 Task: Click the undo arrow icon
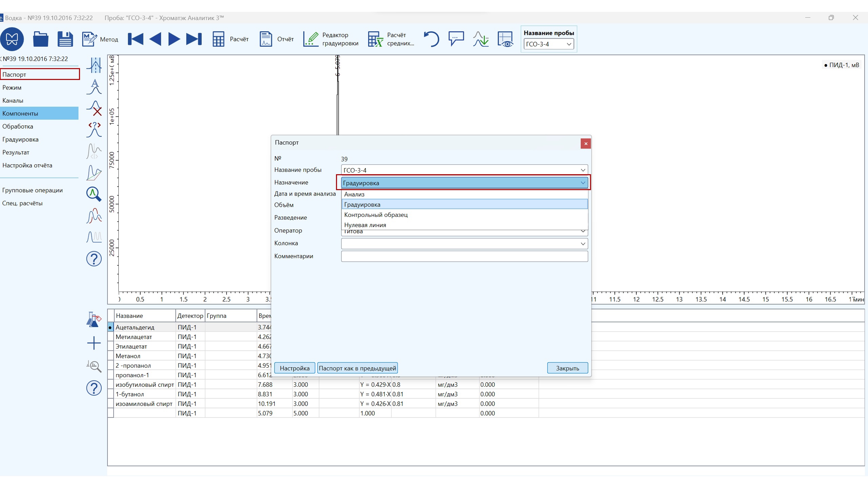(431, 39)
